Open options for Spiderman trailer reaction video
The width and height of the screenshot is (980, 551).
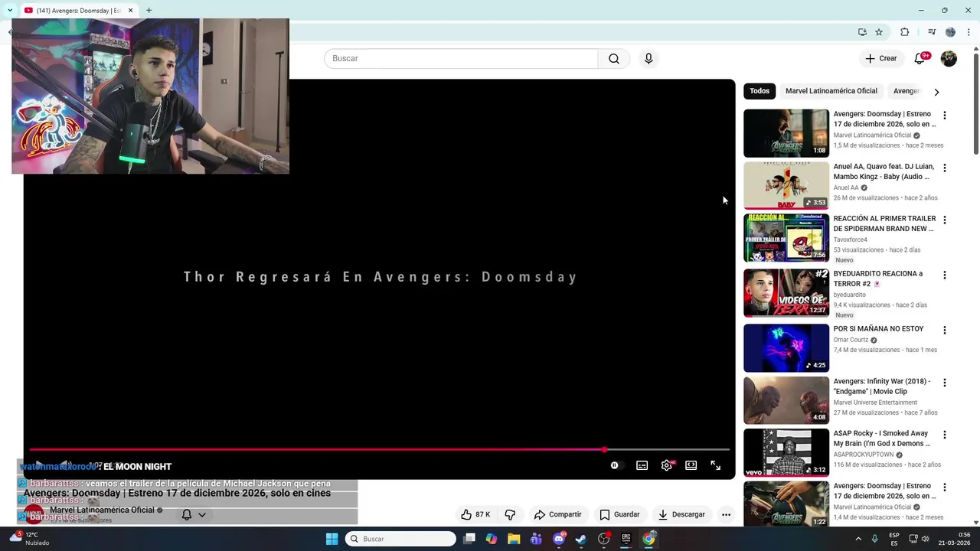(x=944, y=220)
